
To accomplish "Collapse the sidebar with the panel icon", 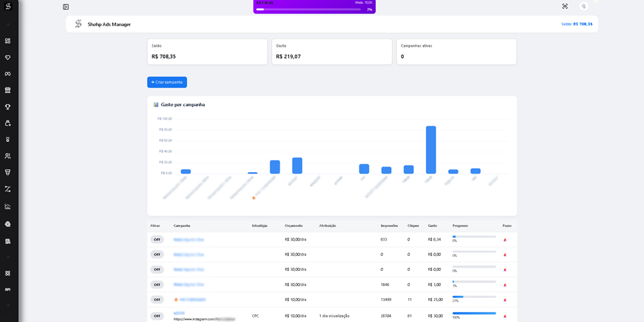I will click(66, 7).
